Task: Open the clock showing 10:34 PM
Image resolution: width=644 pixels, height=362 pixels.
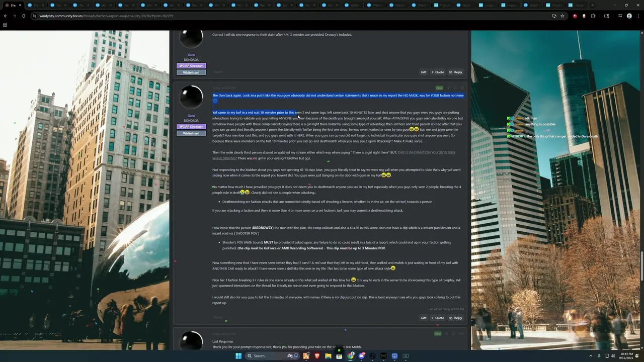Action: coord(626,356)
